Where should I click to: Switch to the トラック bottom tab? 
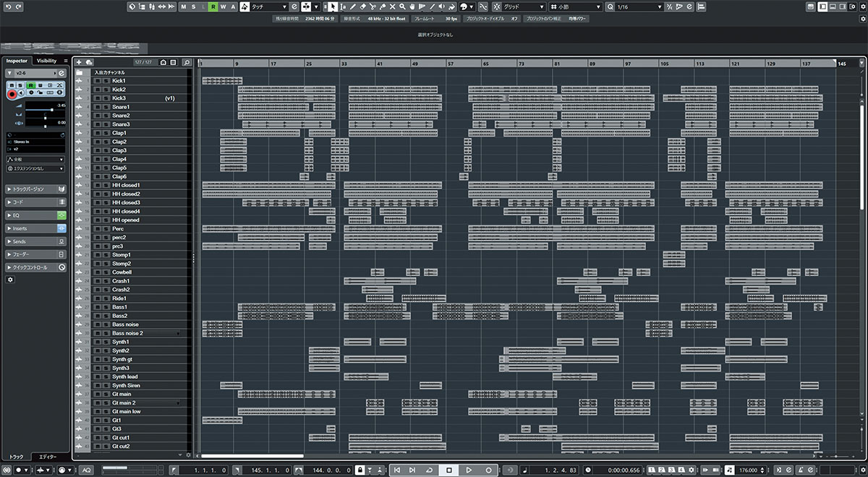(x=16, y=457)
